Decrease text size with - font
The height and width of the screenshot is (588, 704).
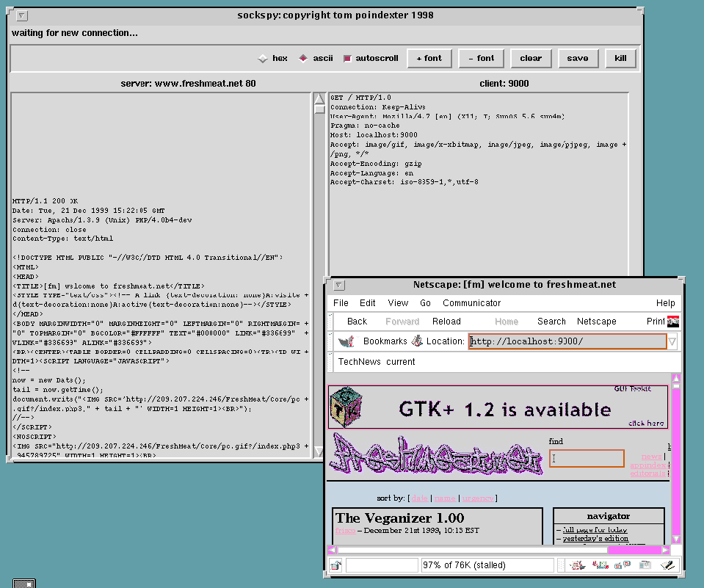coord(482,58)
